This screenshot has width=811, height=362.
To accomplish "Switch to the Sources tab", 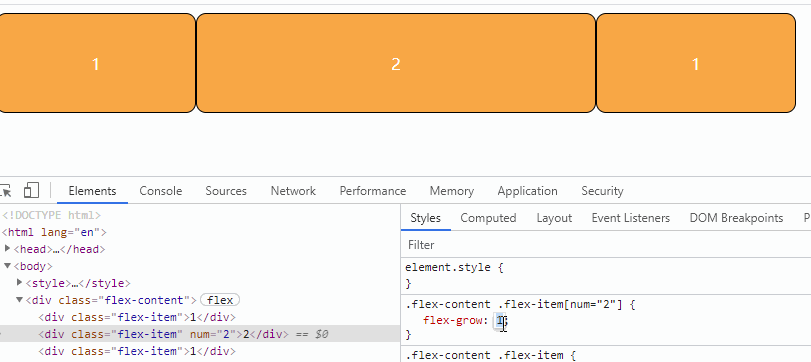I will [226, 191].
